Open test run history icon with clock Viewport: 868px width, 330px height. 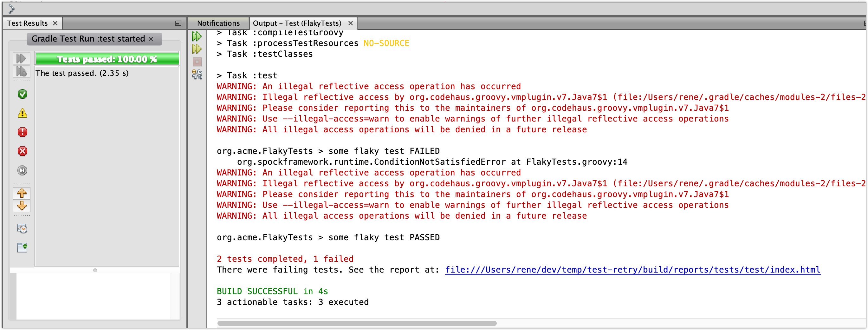coord(22,229)
